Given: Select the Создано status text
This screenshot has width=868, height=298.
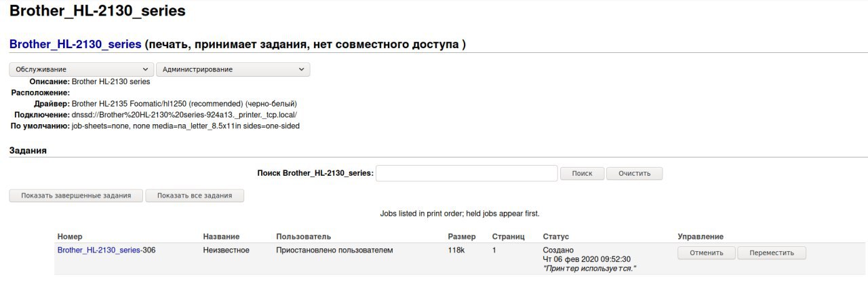Looking at the screenshot, I should (x=558, y=250).
